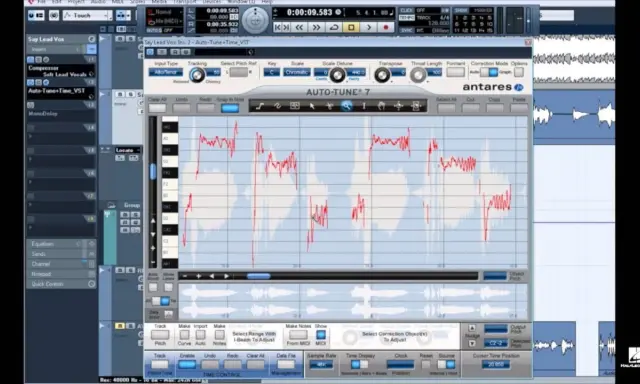Image resolution: width=640 pixels, height=384 pixels.
Task: Click the Nudge down arrow
Action: [x=472, y=344]
